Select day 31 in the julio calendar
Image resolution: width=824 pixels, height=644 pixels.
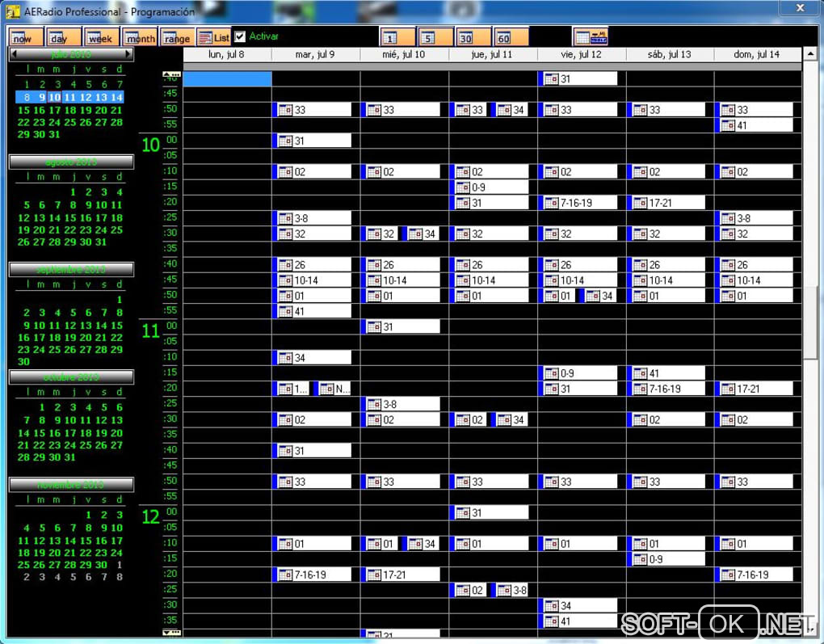tap(55, 135)
